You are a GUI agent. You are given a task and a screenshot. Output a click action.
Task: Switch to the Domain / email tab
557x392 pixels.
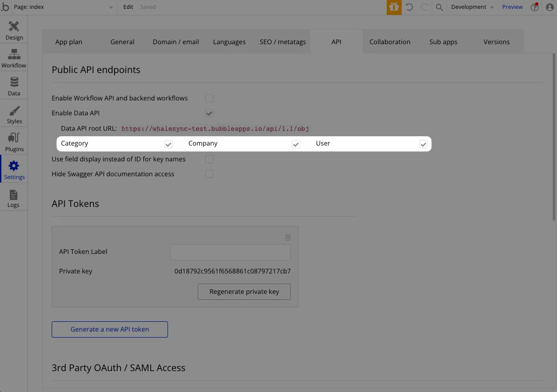pos(176,41)
